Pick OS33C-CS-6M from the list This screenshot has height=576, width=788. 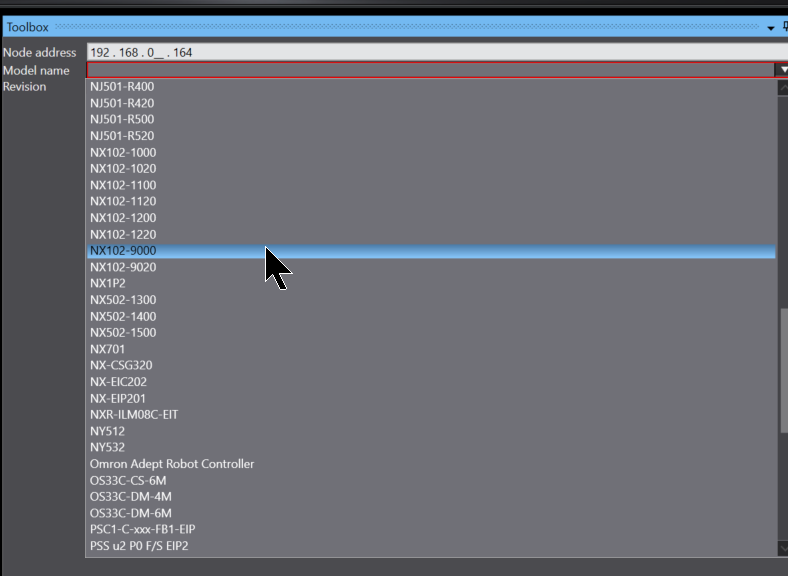pos(128,480)
